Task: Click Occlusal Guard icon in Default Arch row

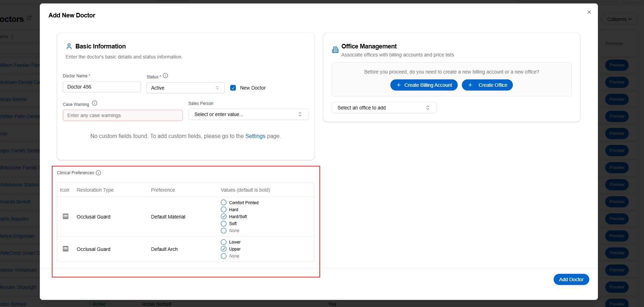Action: 66,249
